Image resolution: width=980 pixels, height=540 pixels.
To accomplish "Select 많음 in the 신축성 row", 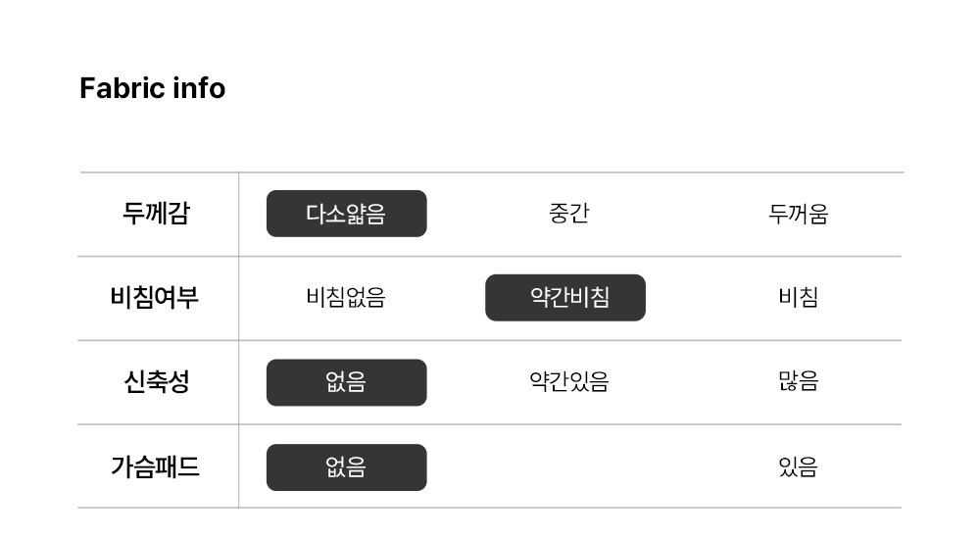I will point(798,382).
